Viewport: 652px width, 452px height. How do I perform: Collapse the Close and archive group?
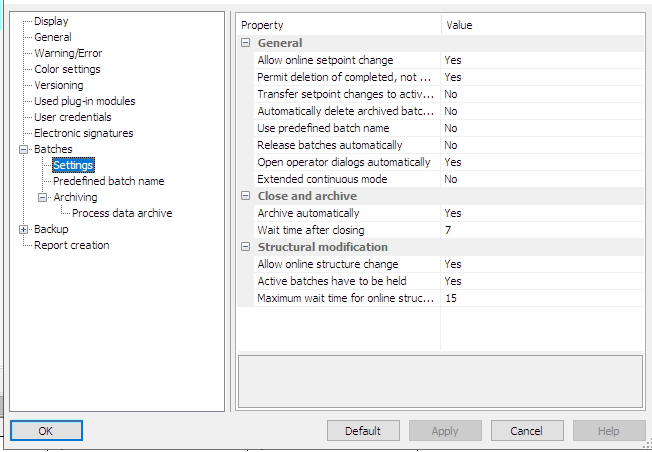(x=246, y=196)
